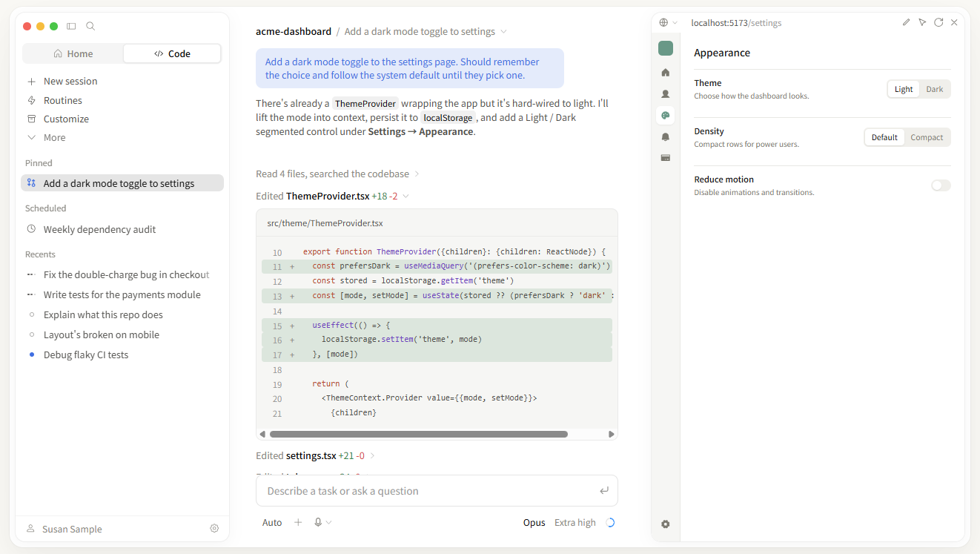Toggle the sidebar panel icon
The height and width of the screenshot is (554, 980).
pos(71,26)
